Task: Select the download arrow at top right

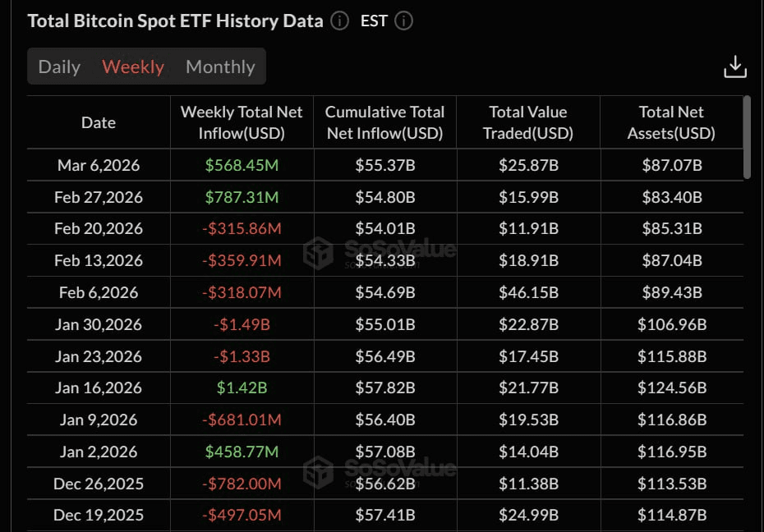Action: pos(735,66)
